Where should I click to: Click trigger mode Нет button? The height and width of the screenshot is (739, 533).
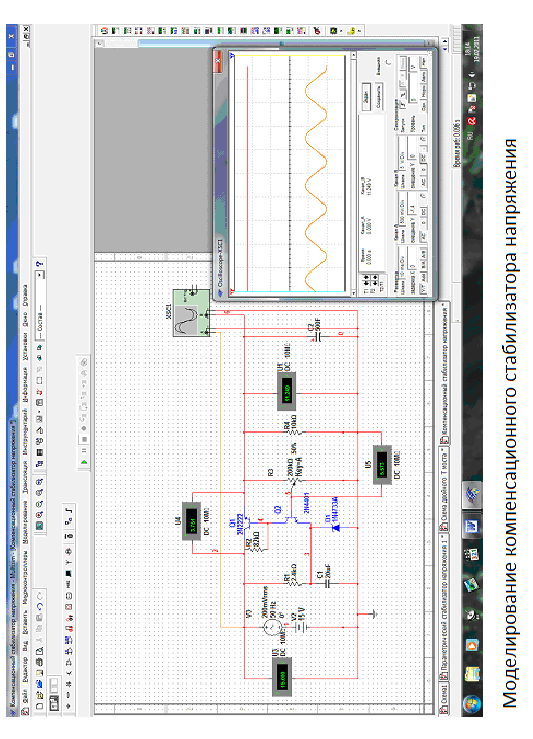(x=423, y=61)
